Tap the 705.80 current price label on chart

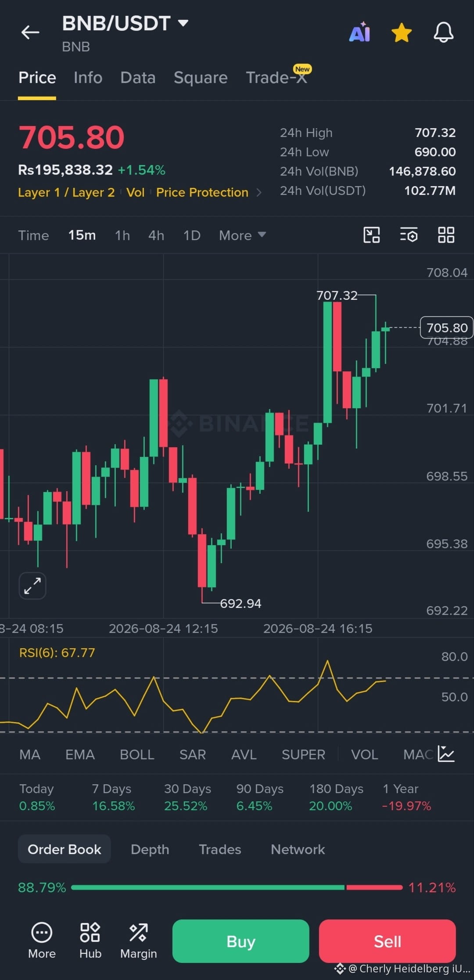447,328
